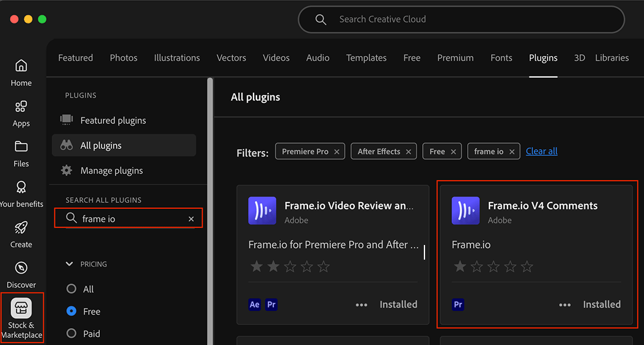Click the plugins sidebar scrollbar
The height and width of the screenshot is (345, 644).
[x=210, y=211]
